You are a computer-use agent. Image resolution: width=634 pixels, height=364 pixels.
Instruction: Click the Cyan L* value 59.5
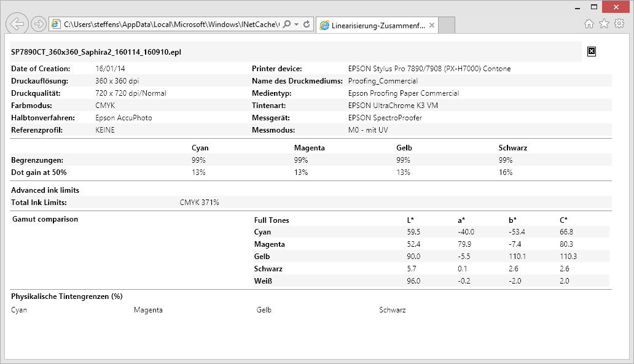coord(413,232)
